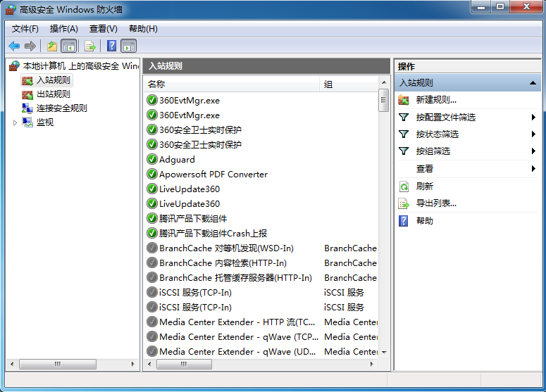Click the Refresh icon in the Actions pane

pyautogui.click(x=404, y=186)
